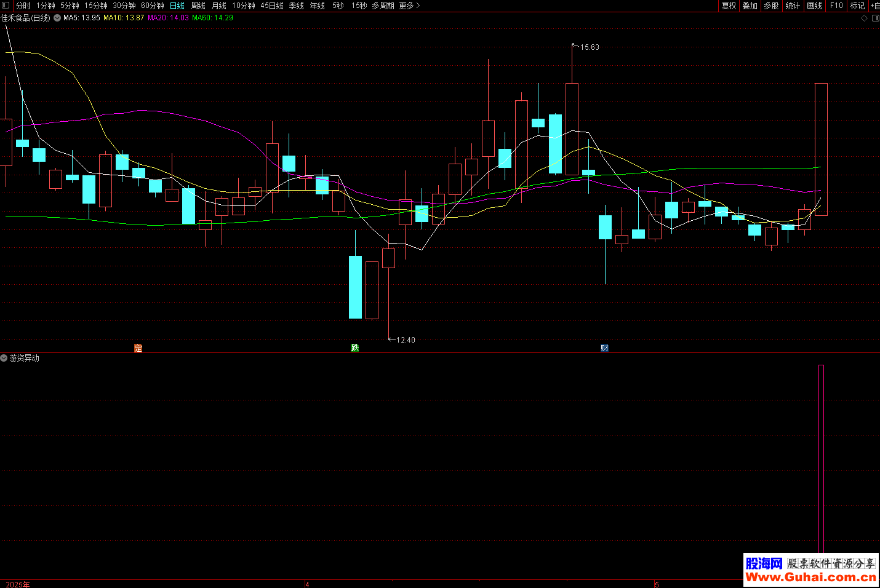Expand the 更多 periods menu

pyautogui.click(x=409, y=6)
